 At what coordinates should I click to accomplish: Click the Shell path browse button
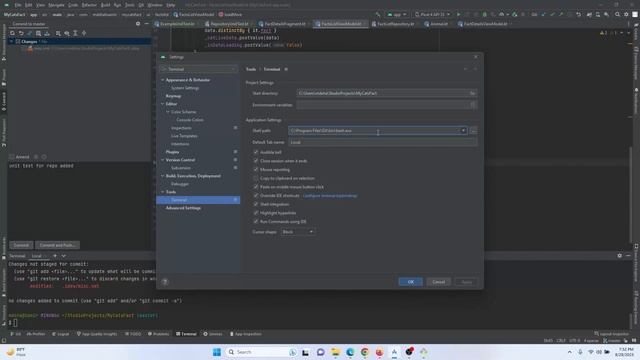pyautogui.click(x=473, y=131)
